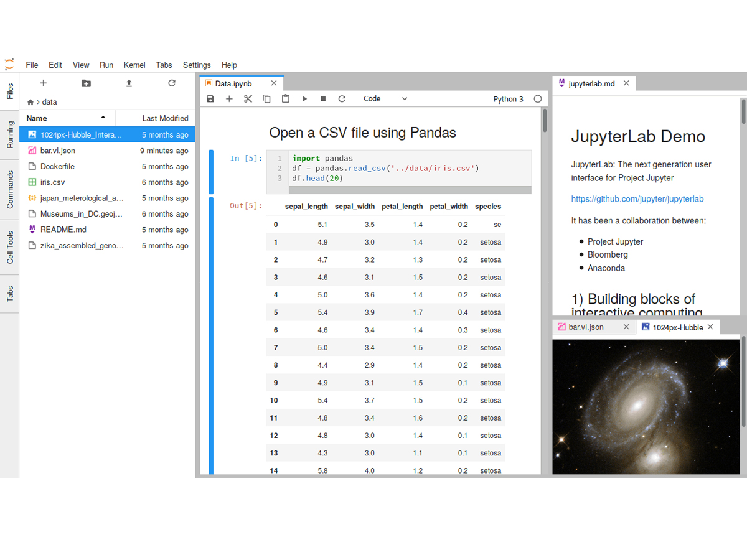Image resolution: width=747 pixels, height=560 pixels.
Task: Save the notebook with the floppy disk icon
Action: (x=210, y=99)
